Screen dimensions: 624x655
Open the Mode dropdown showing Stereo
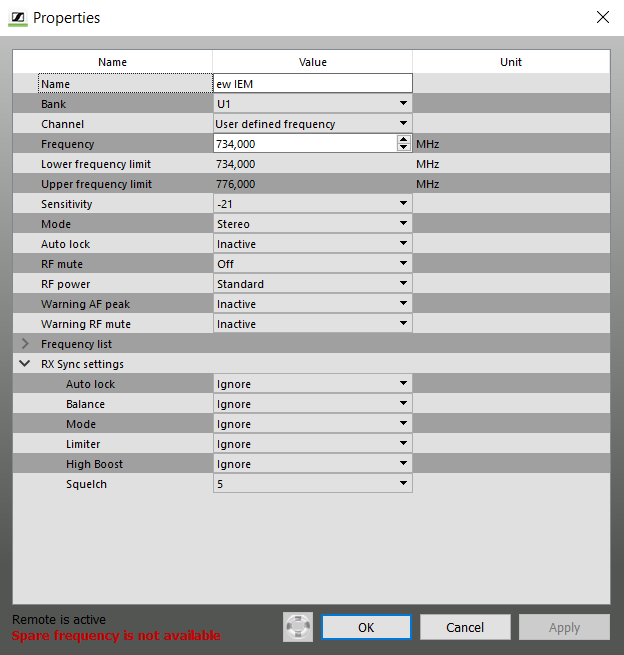tap(312, 224)
